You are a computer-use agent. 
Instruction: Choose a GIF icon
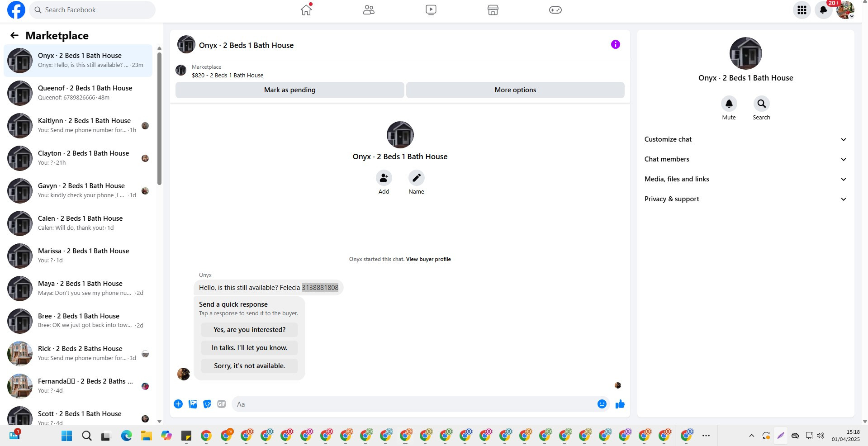(222, 404)
